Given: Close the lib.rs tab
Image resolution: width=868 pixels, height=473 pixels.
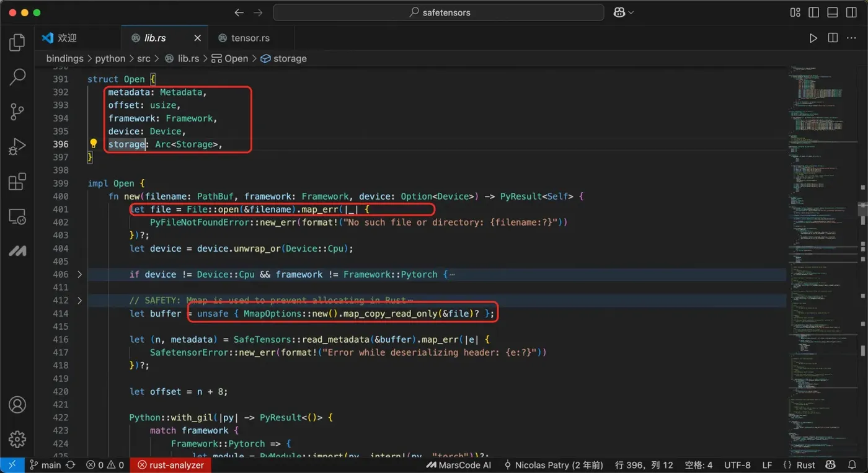Looking at the screenshot, I should (x=198, y=38).
